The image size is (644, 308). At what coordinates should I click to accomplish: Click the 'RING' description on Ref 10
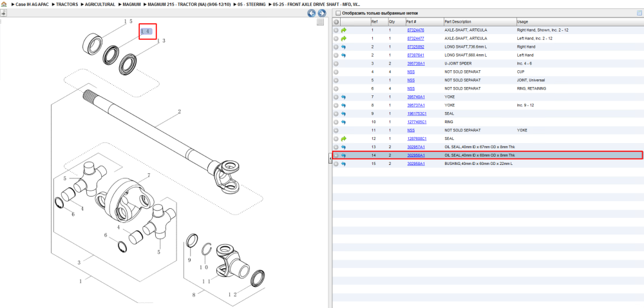pyautogui.click(x=448, y=122)
